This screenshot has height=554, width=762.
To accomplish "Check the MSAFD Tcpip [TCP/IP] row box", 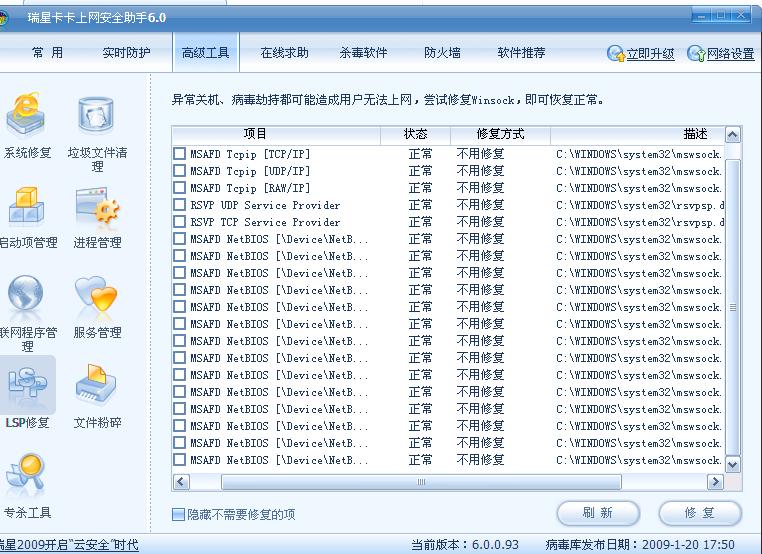I will (179, 154).
